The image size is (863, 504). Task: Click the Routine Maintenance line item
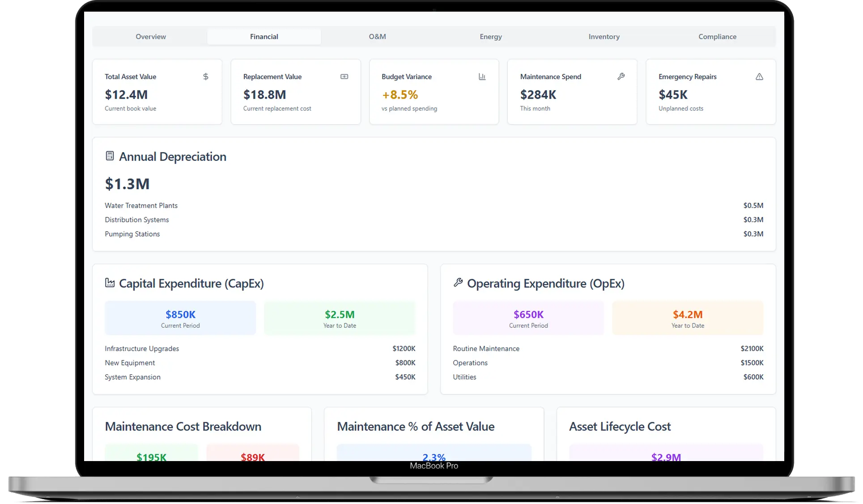tap(486, 348)
